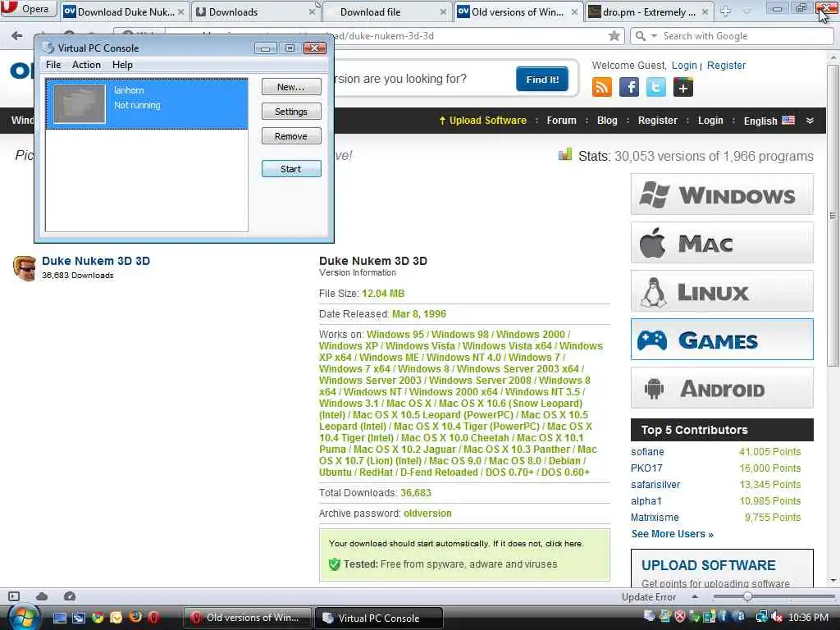
Task: Click the RSS feed icon
Action: tap(601, 87)
